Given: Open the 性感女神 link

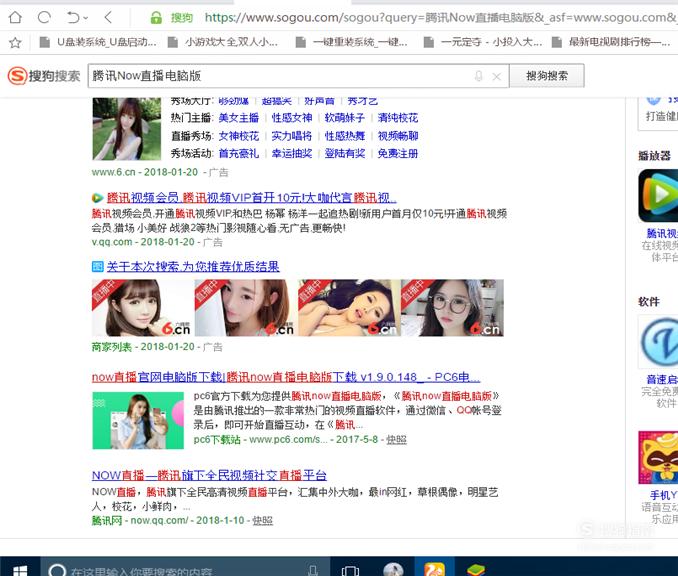Looking at the screenshot, I should (292, 118).
